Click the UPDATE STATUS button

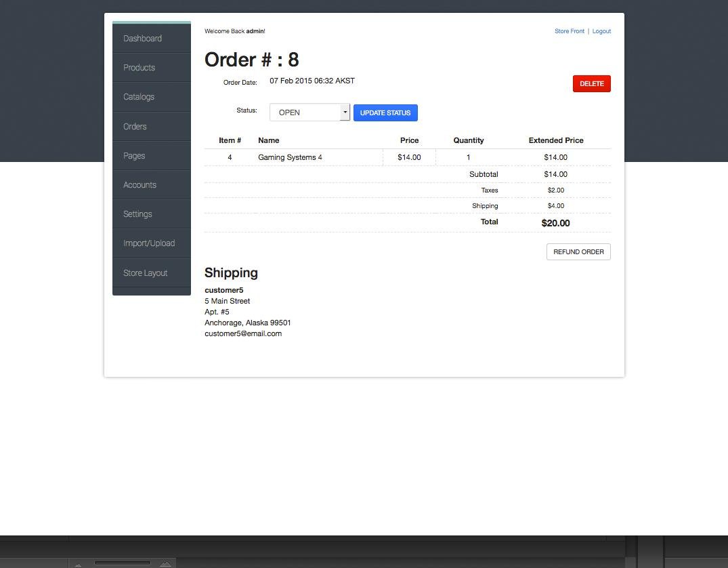pos(385,113)
